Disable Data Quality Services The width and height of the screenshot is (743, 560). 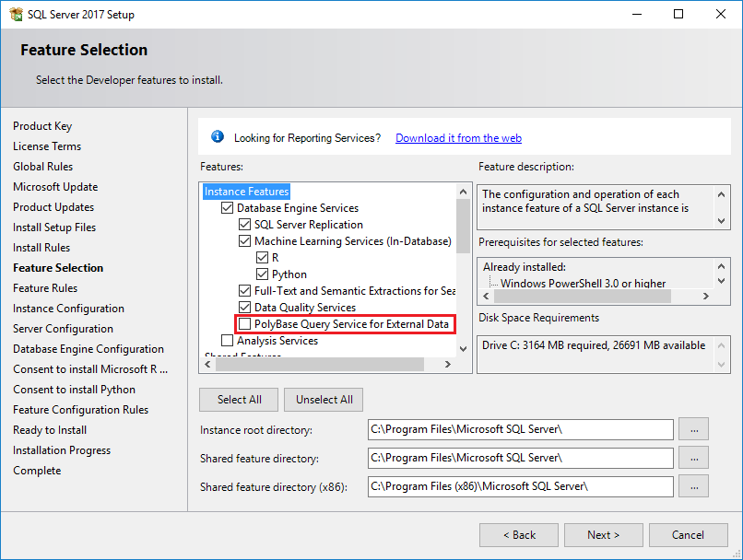click(x=244, y=308)
